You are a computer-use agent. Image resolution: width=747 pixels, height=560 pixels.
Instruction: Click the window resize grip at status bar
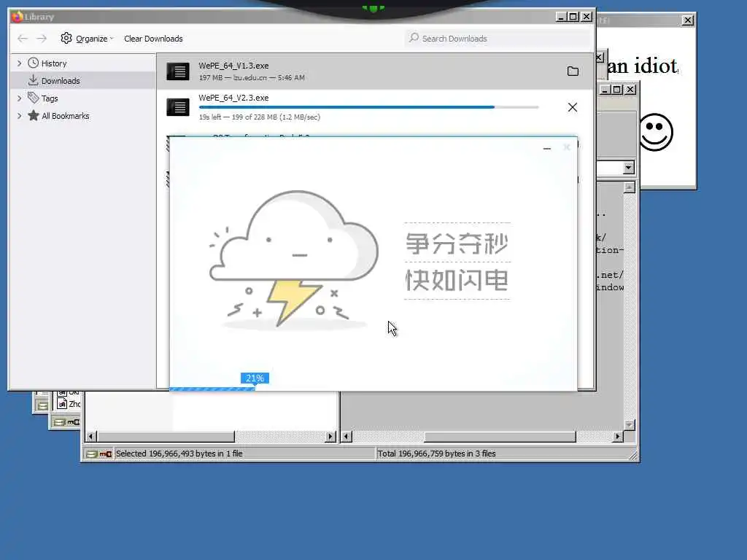coord(633,456)
